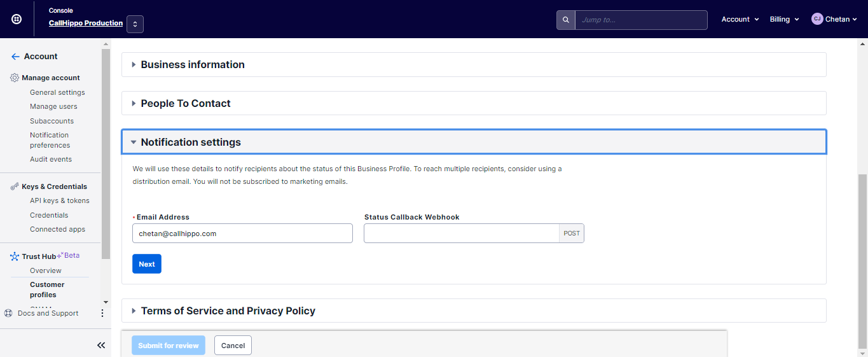Open Notification preferences in sidebar
This screenshot has width=868, height=357.
[x=50, y=140]
